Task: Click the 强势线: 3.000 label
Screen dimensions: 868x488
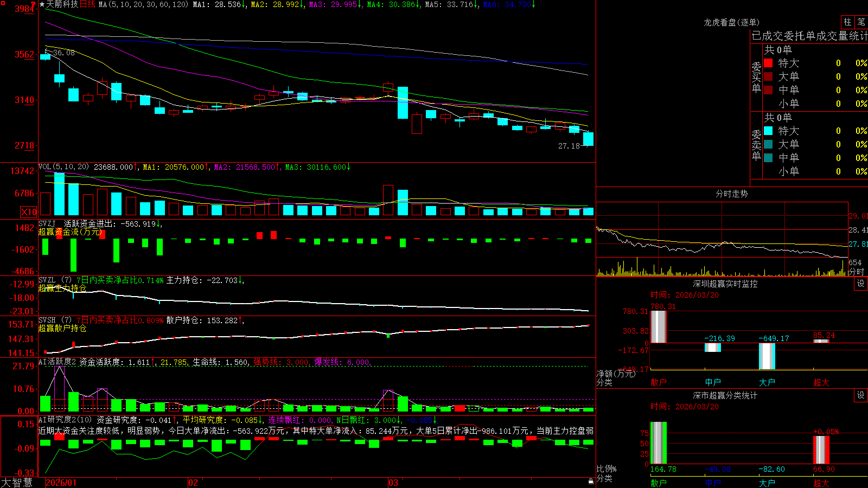Action: pyautogui.click(x=282, y=362)
